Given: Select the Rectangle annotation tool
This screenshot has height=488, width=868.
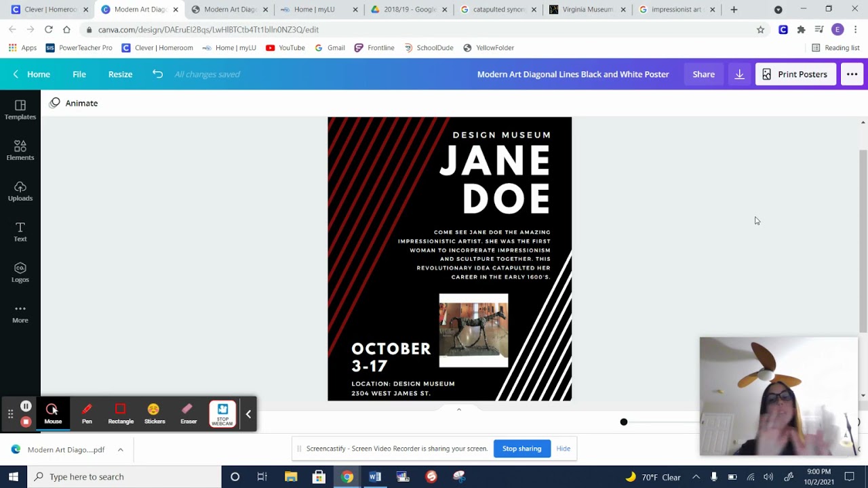Looking at the screenshot, I should [121, 413].
